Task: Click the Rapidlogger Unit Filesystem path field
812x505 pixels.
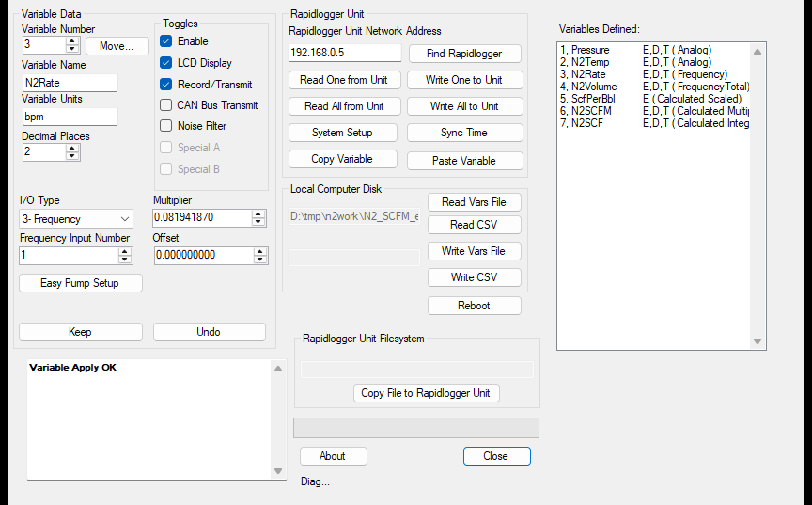Action: coord(417,370)
